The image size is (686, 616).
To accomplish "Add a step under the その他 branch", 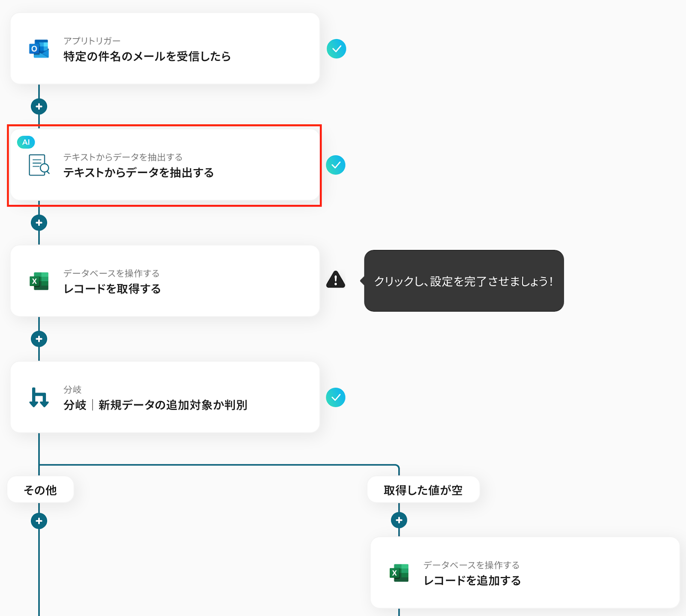I will point(39,521).
